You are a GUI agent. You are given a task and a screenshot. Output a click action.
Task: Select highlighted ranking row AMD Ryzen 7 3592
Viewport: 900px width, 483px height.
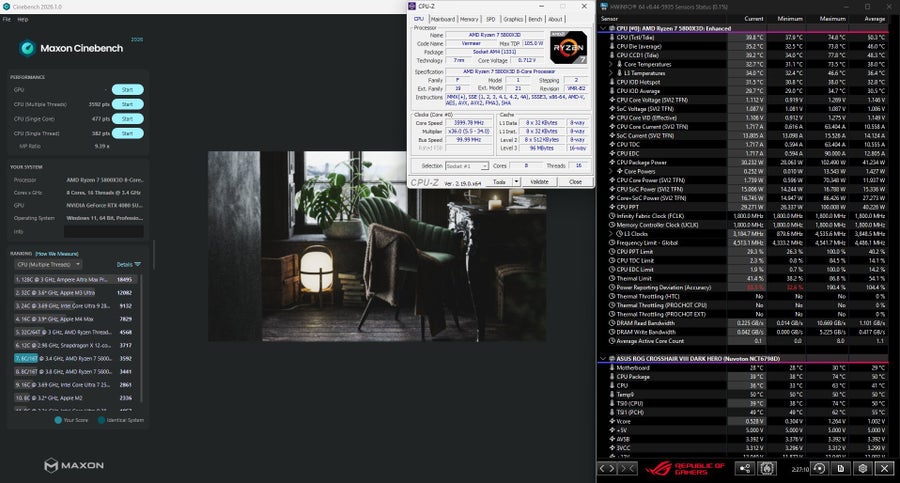pyautogui.click(x=75, y=358)
